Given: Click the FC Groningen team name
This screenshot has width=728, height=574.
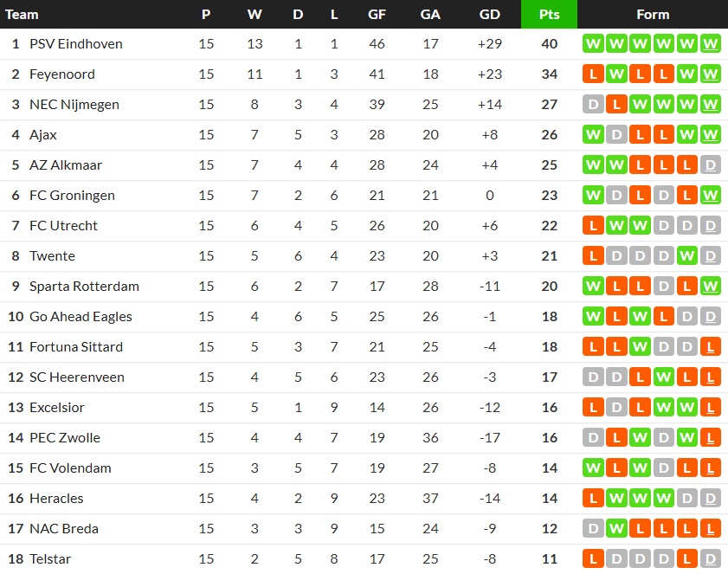Looking at the screenshot, I should click(x=72, y=196).
